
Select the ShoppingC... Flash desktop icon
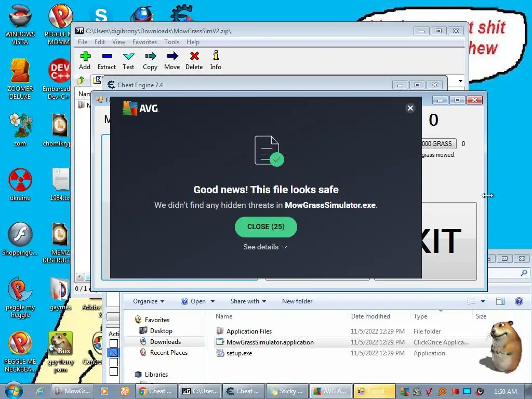pos(20,239)
